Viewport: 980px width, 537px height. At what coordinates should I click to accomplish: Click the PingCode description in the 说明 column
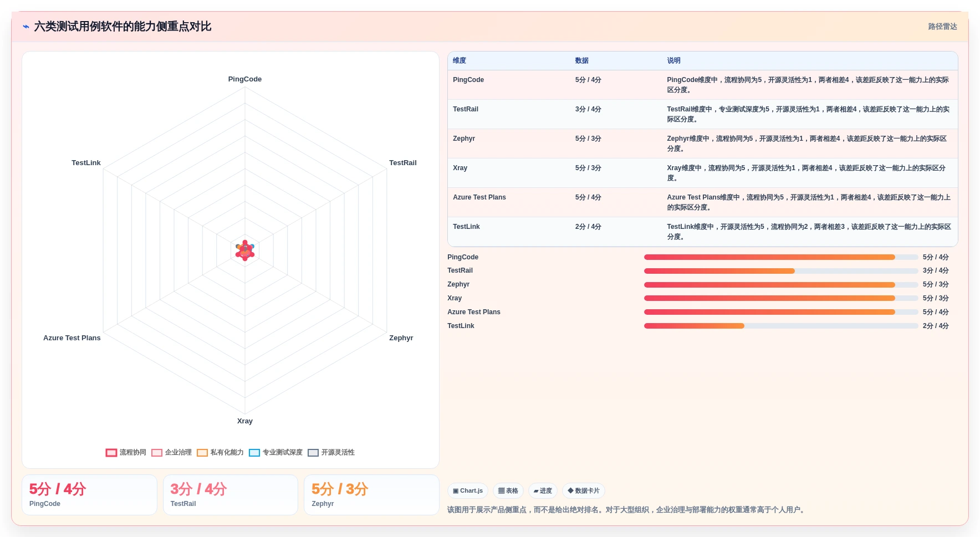[809, 85]
